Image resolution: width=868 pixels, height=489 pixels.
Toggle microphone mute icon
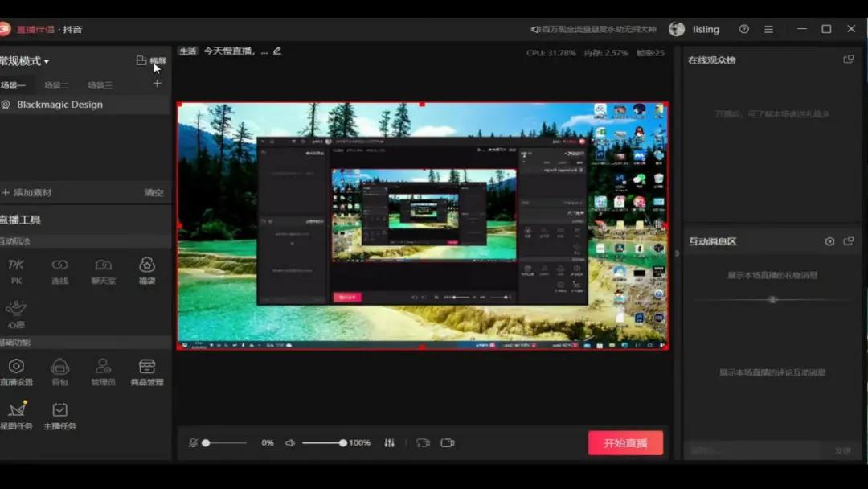point(193,443)
